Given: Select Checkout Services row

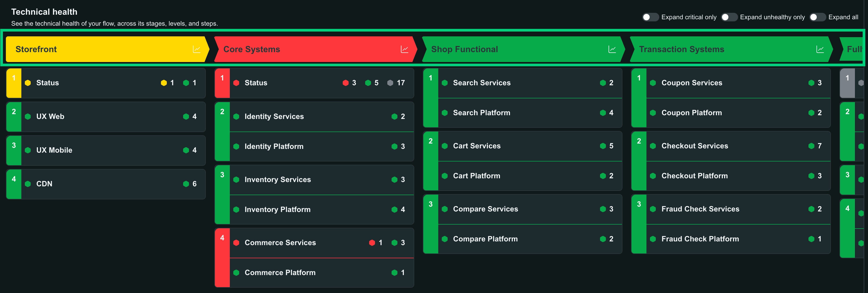Looking at the screenshot, I should coord(739,146).
